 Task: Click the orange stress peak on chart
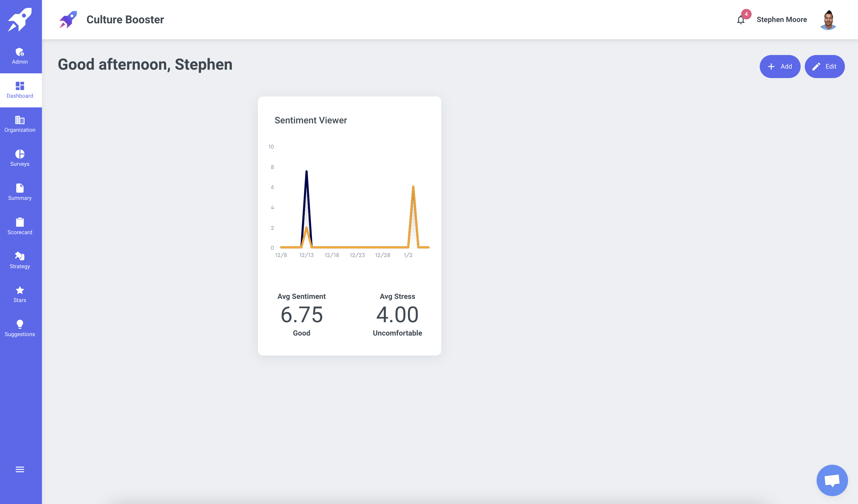click(x=413, y=187)
